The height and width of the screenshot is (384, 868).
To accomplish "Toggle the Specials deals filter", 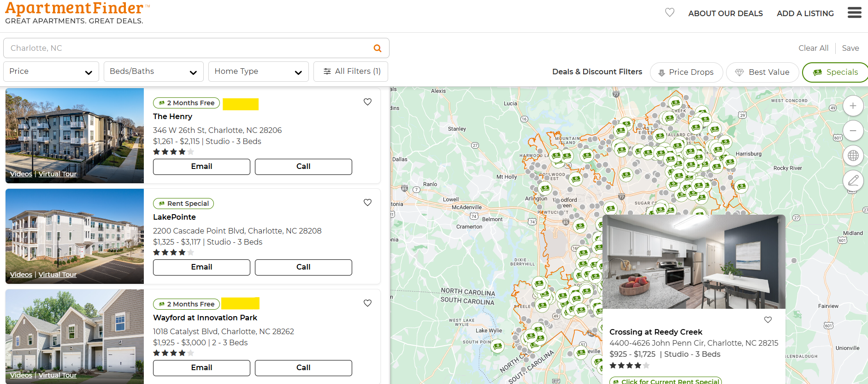I will tap(835, 72).
